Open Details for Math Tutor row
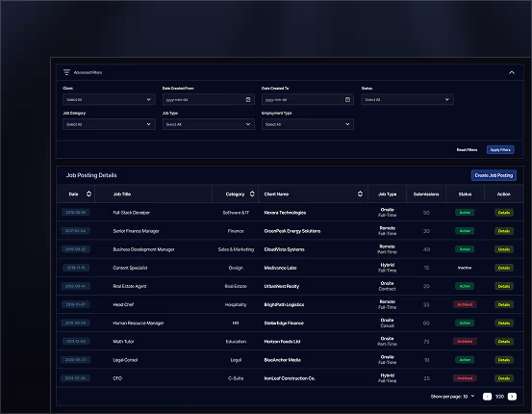The height and width of the screenshot is (414, 532). coord(504,342)
